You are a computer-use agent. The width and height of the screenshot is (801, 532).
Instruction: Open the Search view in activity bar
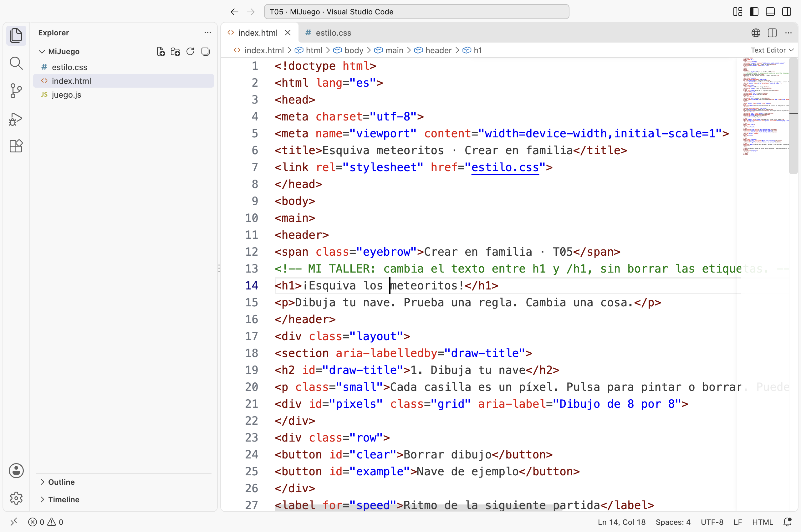point(16,63)
